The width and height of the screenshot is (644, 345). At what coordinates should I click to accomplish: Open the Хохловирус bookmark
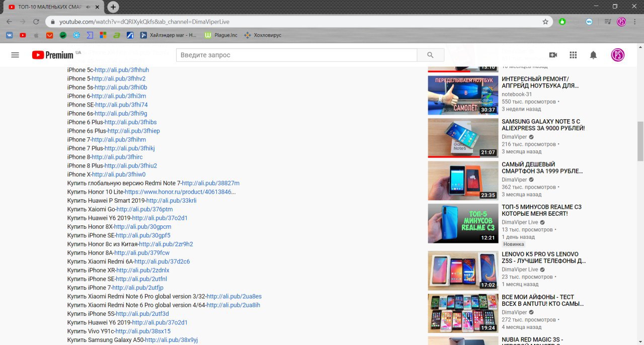point(262,35)
